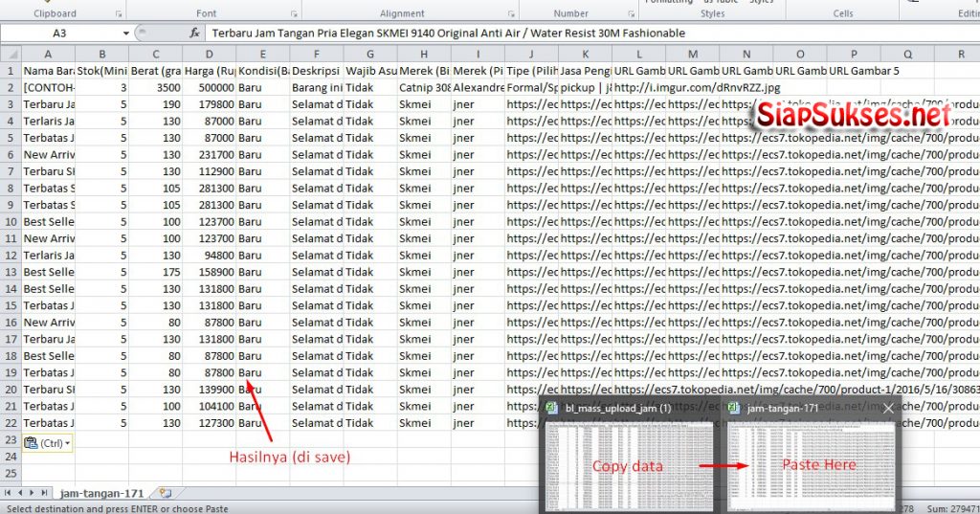Expand the Name Box dropdown arrow
Viewport: 980px width, 514px height.
pyautogui.click(x=125, y=34)
